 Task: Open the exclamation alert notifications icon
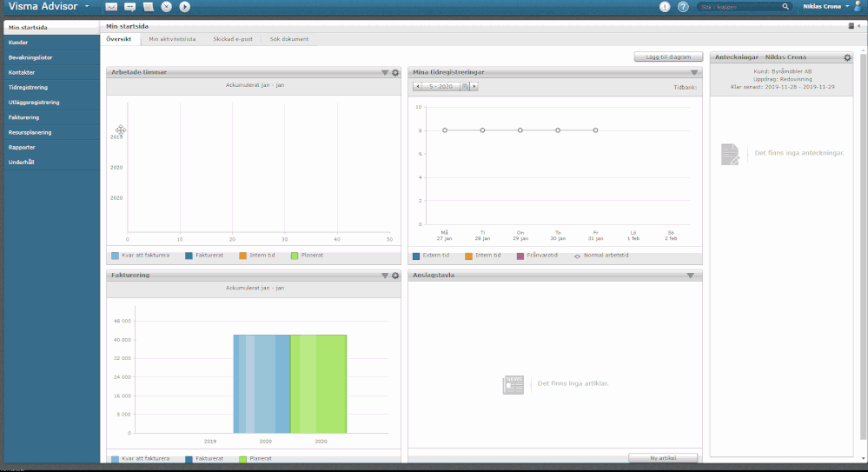pyautogui.click(x=665, y=7)
